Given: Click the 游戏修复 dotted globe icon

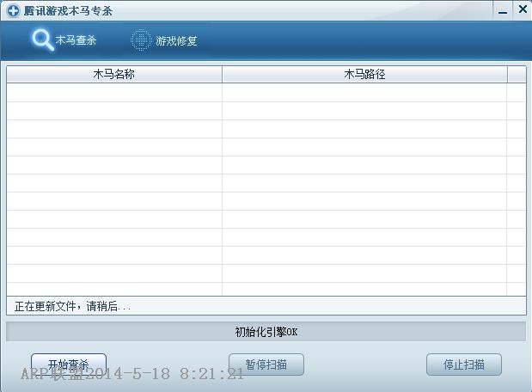Looking at the screenshot, I should [141, 40].
